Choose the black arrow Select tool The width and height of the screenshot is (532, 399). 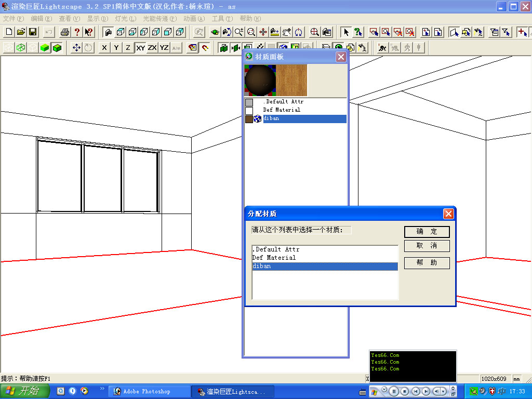346,32
